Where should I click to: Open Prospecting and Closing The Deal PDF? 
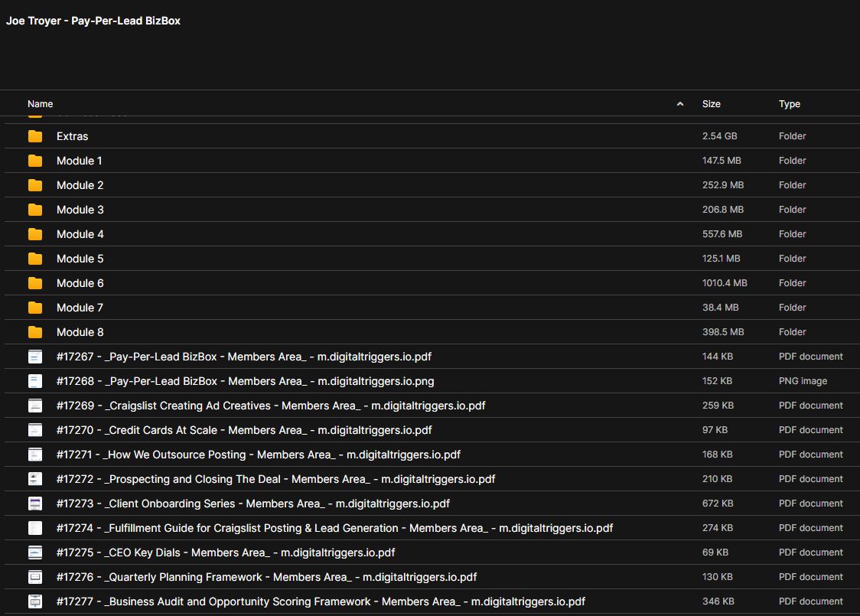tap(275, 479)
